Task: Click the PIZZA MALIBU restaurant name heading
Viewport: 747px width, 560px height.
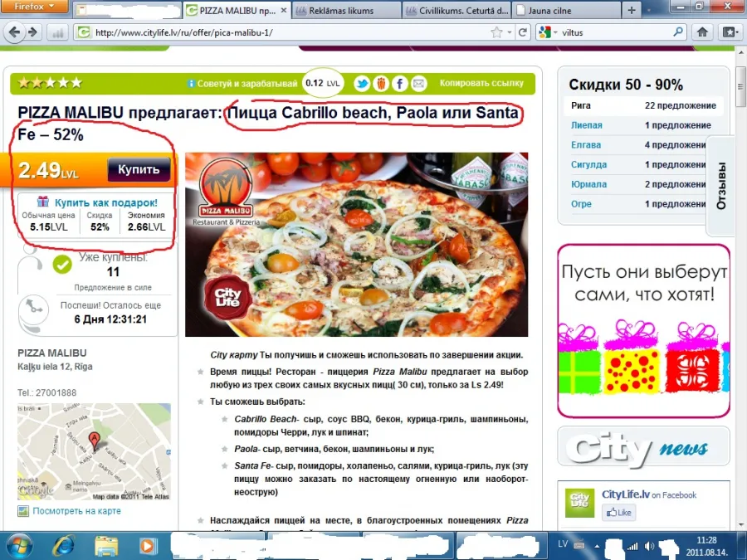Action: click(52, 353)
